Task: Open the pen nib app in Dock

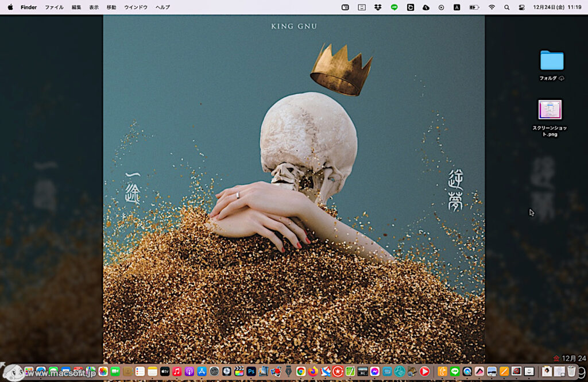Action: [x=288, y=372]
